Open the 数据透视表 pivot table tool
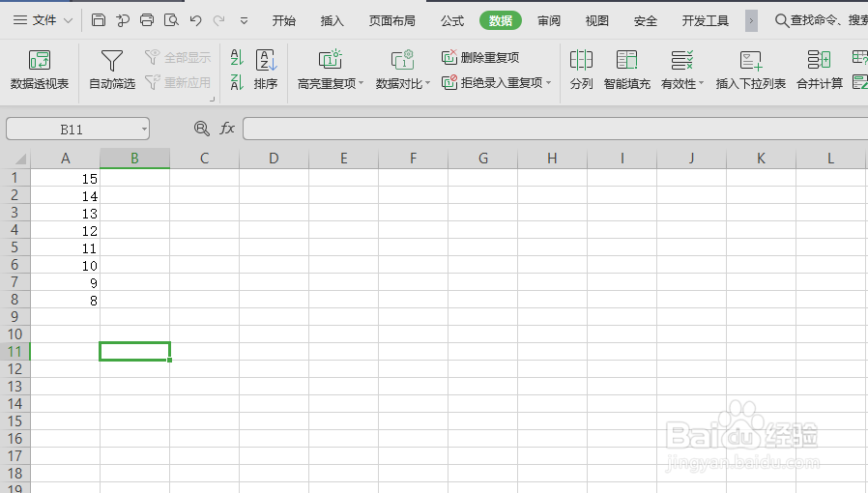 [40, 70]
